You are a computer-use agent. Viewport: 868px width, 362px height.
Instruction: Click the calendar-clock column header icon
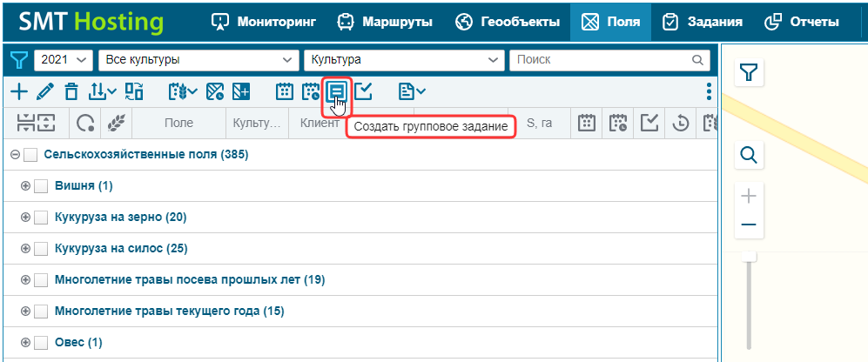click(618, 123)
